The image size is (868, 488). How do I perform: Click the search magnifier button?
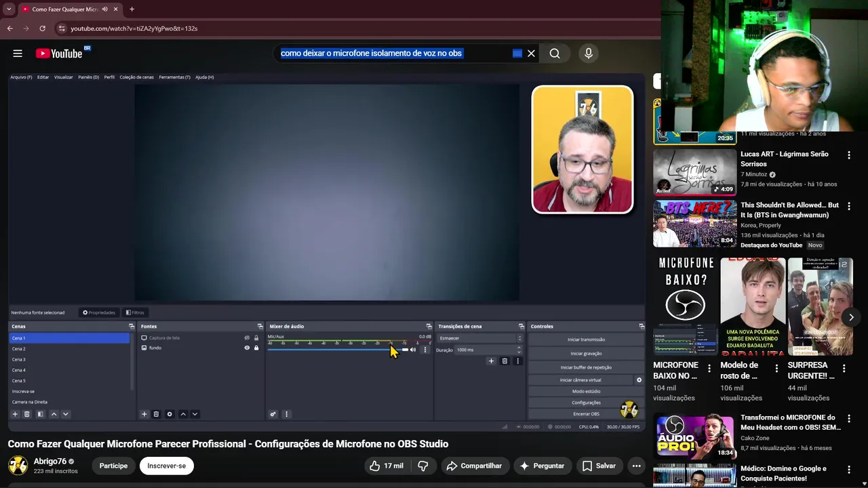click(555, 54)
